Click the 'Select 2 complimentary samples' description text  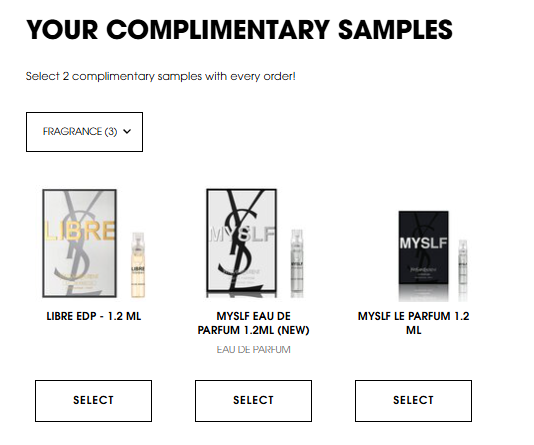point(160,76)
